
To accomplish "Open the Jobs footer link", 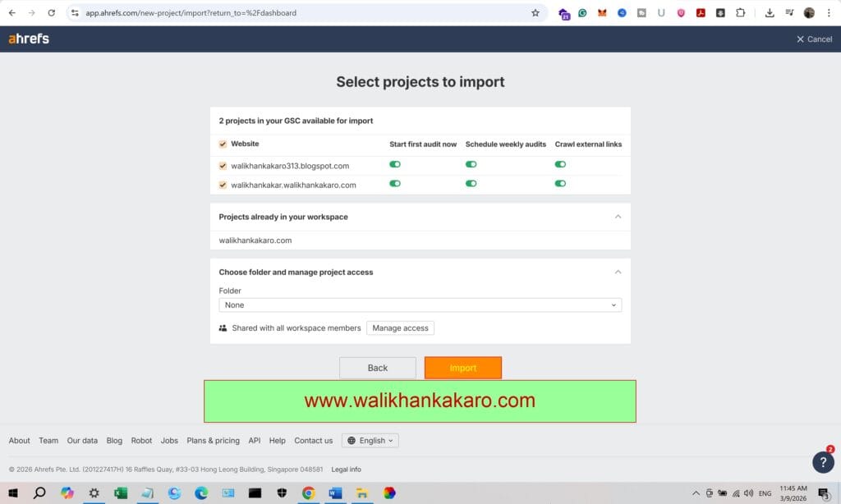I will [x=169, y=440].
